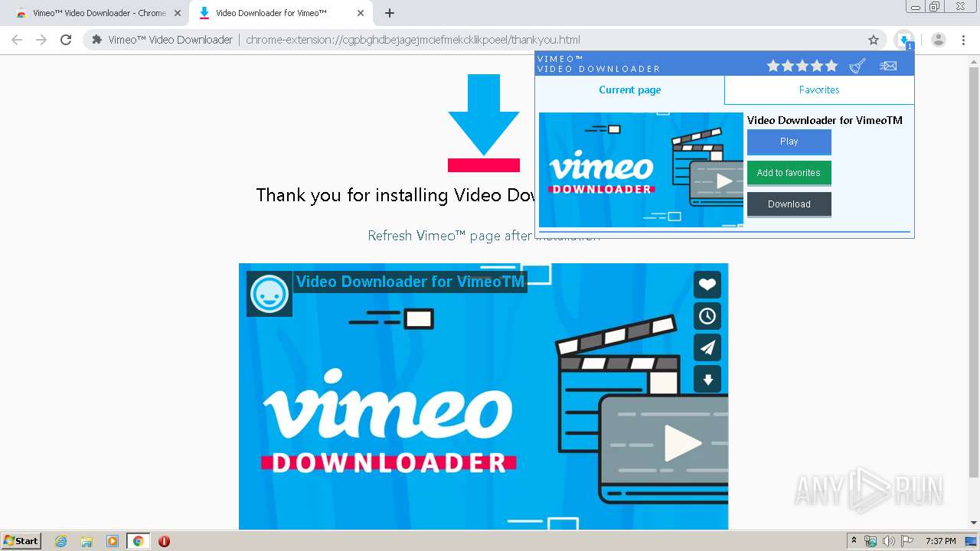Reload the page
Viewport: 980px width, 551px height.
66,40
